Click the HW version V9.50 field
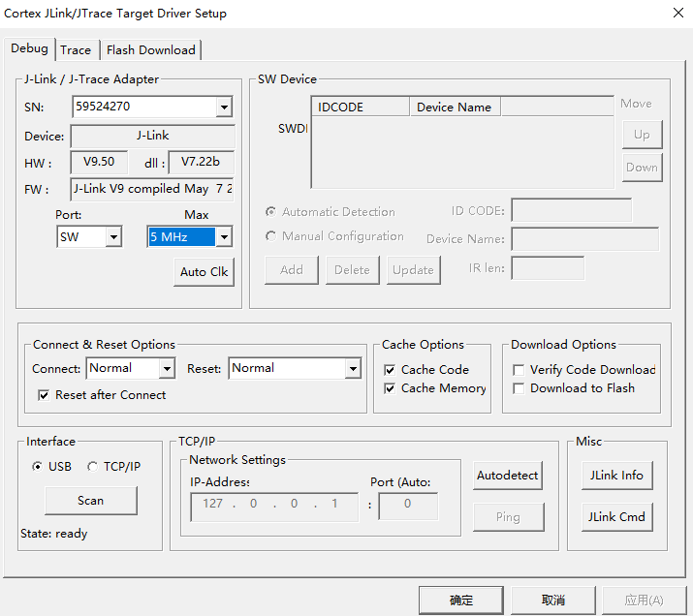693x616 pixels. (x=99, y=162)
